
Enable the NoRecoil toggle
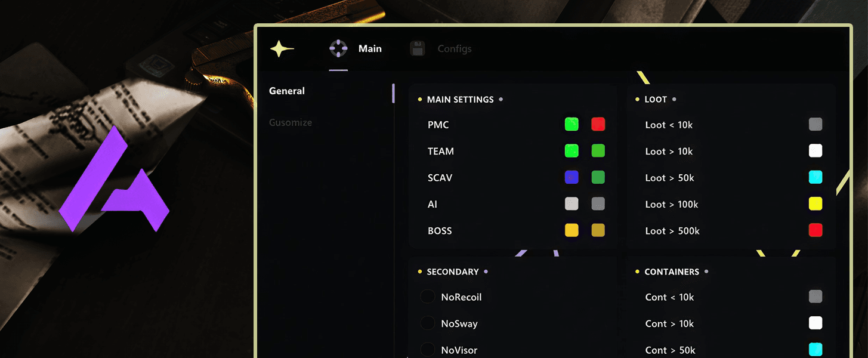click(428, 297)
